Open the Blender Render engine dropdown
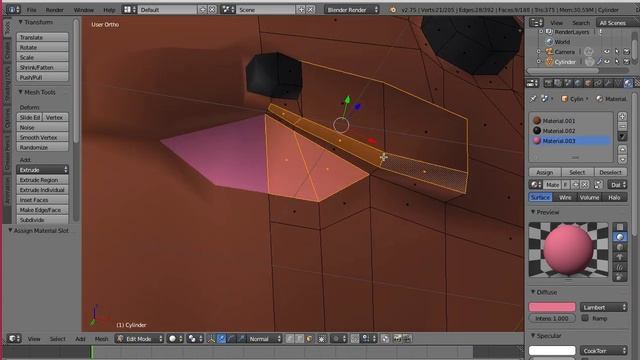The height and width of the screenshot is (360, 640). [351, 10]
